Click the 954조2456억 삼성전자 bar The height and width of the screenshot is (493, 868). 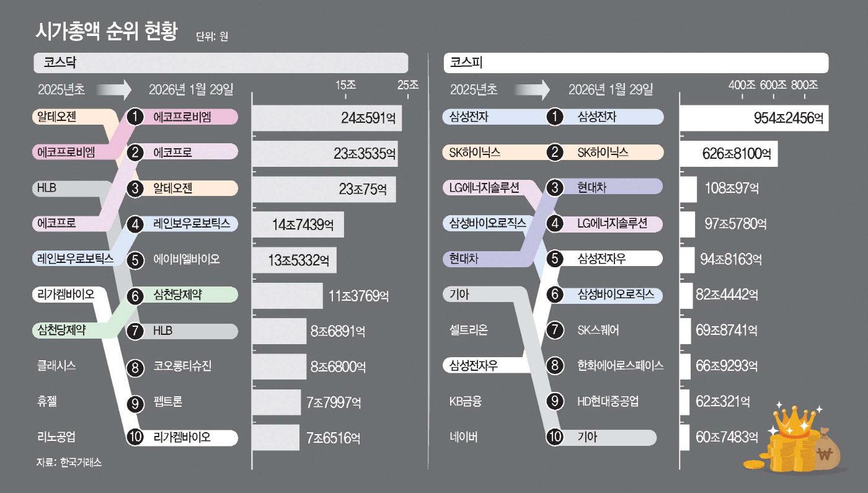(754, 117)
